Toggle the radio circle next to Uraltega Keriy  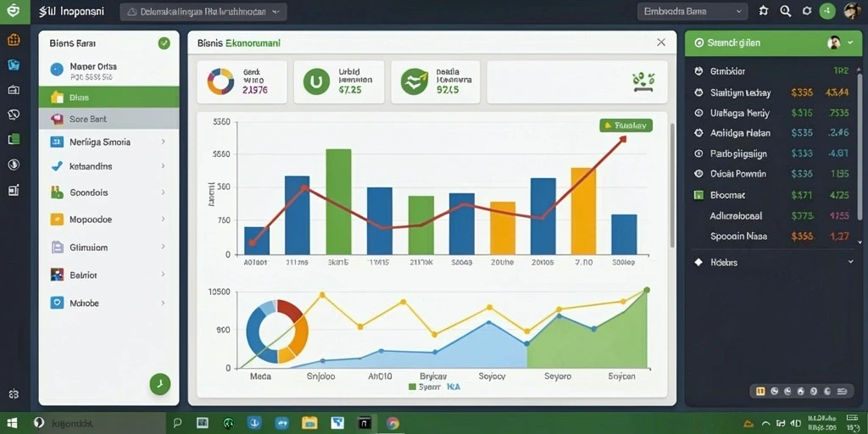[x=698, y=113]
